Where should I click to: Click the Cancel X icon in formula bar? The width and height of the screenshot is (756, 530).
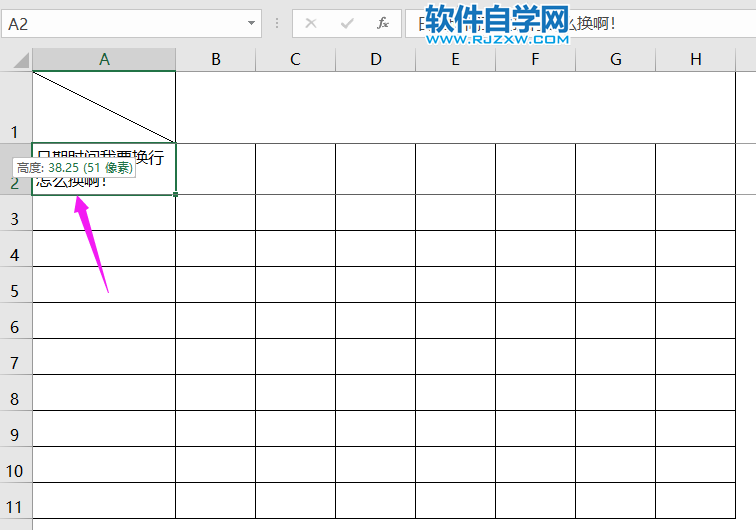(311, 23)
